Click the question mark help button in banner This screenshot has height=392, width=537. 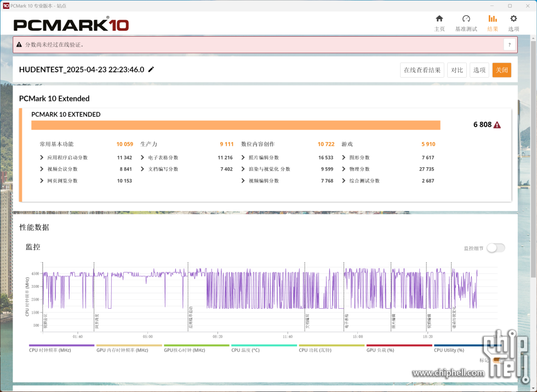[509, 44]
